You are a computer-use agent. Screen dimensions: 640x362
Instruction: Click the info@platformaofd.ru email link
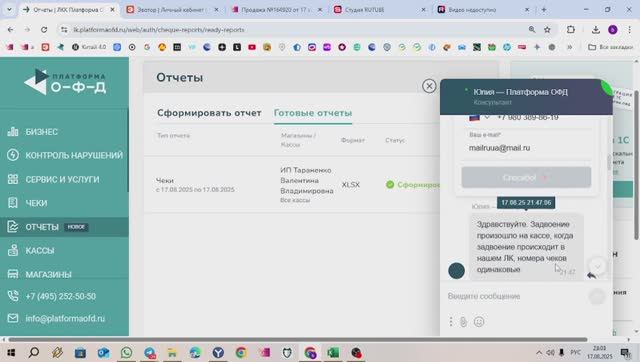[x=65, y=318]
